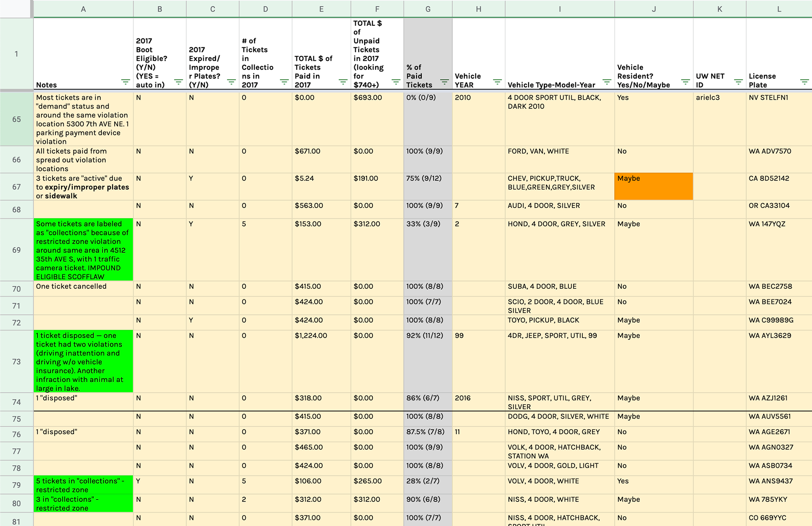Select row 1 header
The width and height of the screenshot is (812, 526).
tap(16, 54)
